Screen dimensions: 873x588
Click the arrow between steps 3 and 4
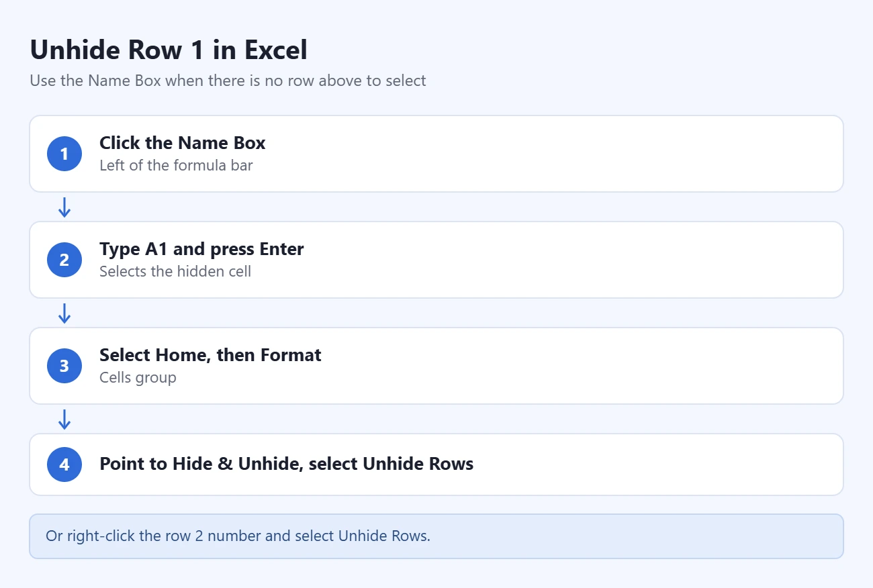[64, 420]
